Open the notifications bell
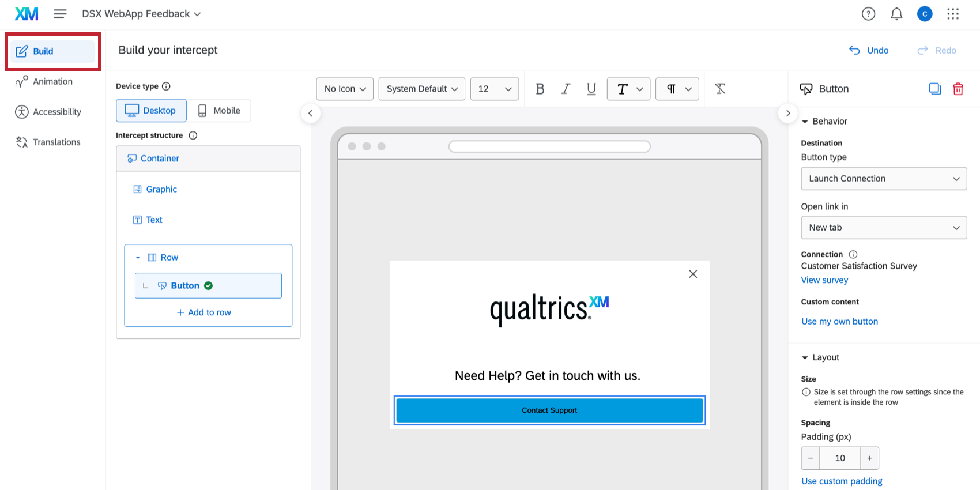This screenshot has width=980, height=490. click(896, 14)
